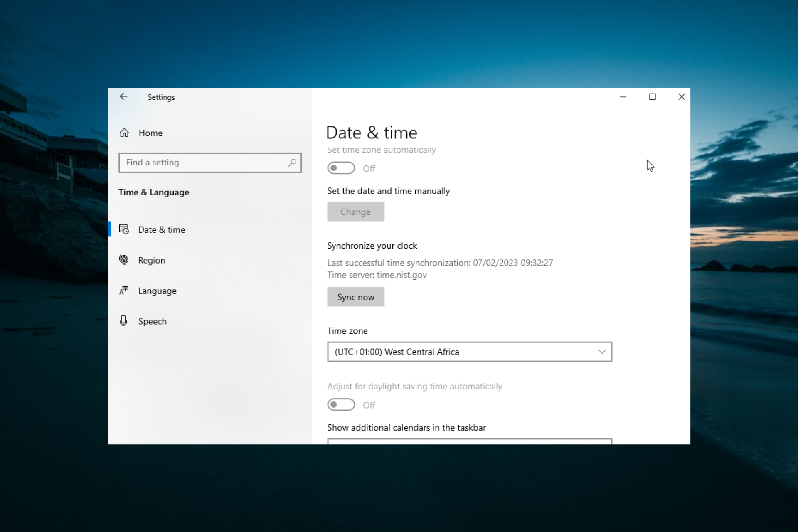
Task: Open the Date & time settings menu
Action: click(162, 230)
